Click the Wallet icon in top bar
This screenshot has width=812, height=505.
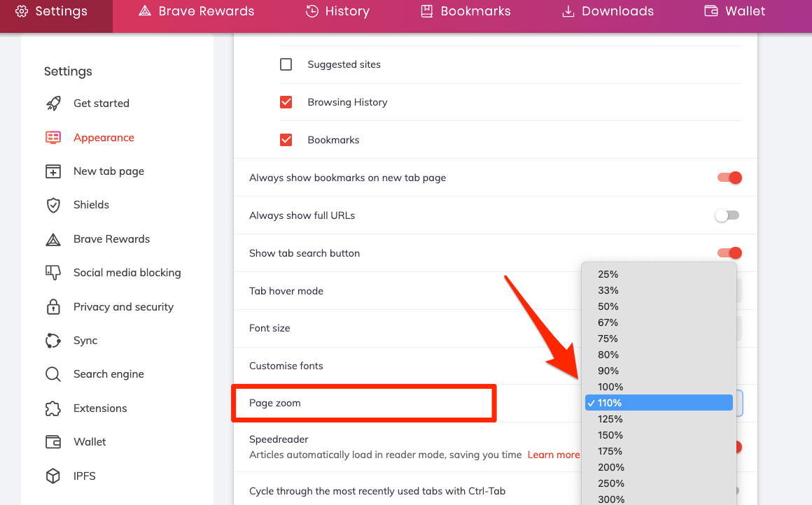click(711, 11)
